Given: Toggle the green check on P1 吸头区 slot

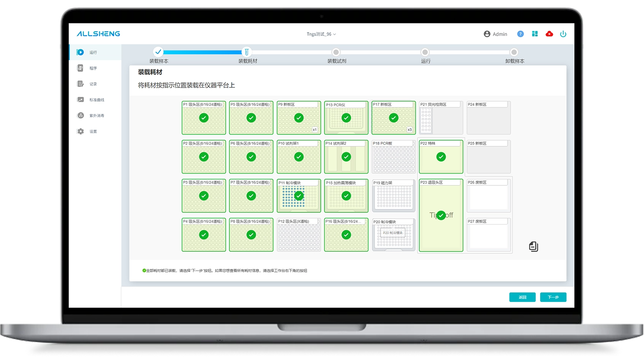Looking at the screenshot, I should point(204,118).
